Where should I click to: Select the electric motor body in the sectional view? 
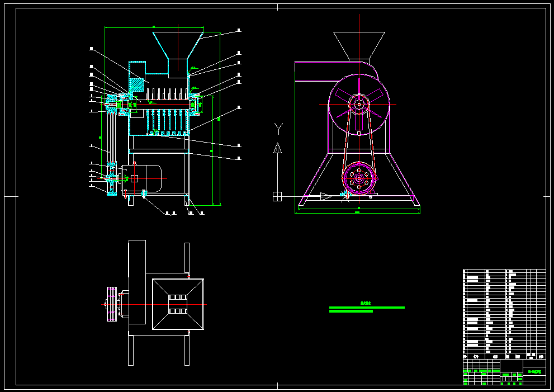pyautogui.click(x=141, y=178)
